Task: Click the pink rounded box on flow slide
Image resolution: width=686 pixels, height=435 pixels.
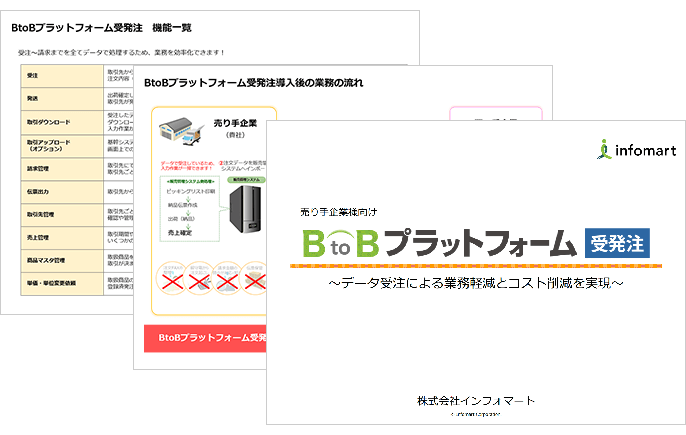Action: [x=496, y=113]
